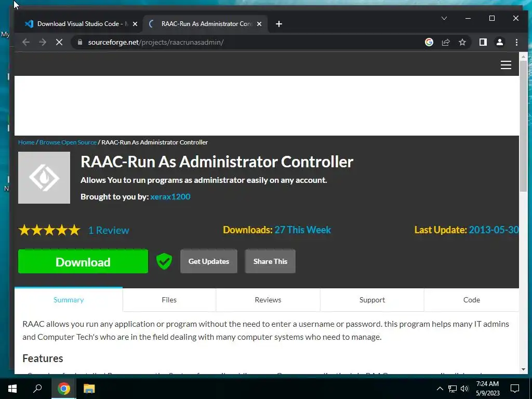Click the RAAC-Run As Administrator Controller heading

(217, 162)
